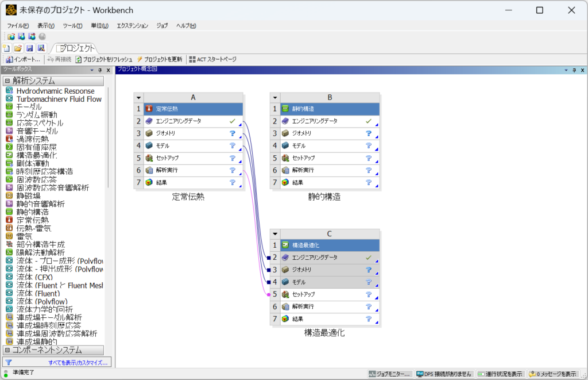This screenshot has height=380, width=588.
Task: Open the ファイル menu
Action: click(x=18, y=25)
